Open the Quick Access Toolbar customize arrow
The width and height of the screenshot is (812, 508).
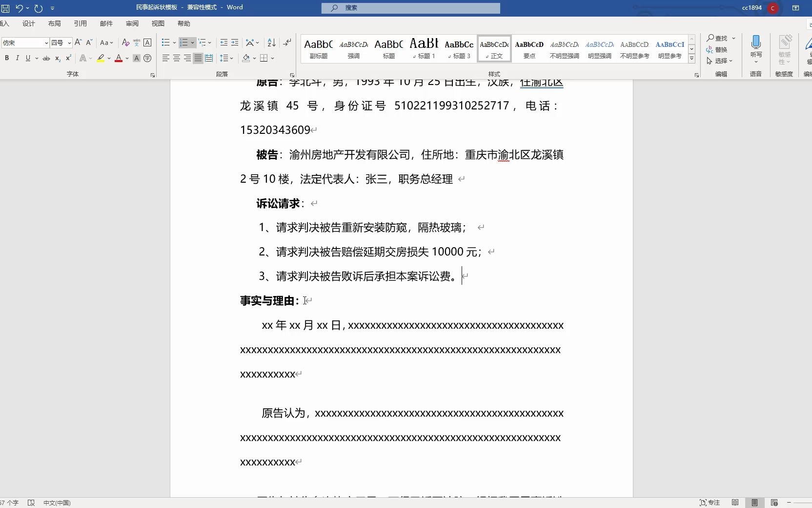coord(53,8)
